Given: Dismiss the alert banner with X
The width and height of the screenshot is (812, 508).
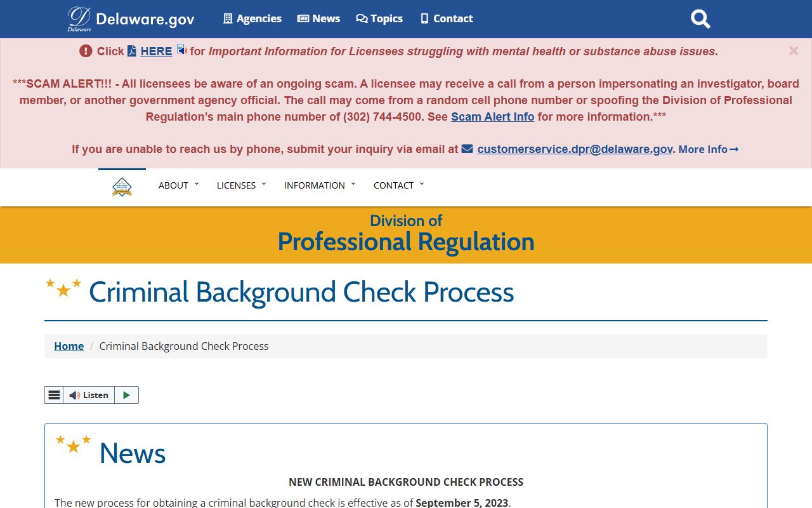Looking at the screenshot, I should click(x=794, y=51).
